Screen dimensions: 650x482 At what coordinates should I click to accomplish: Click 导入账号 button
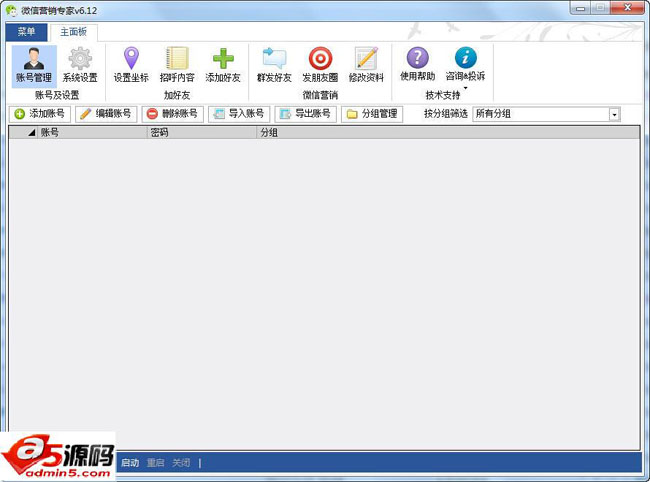(239, 114)
